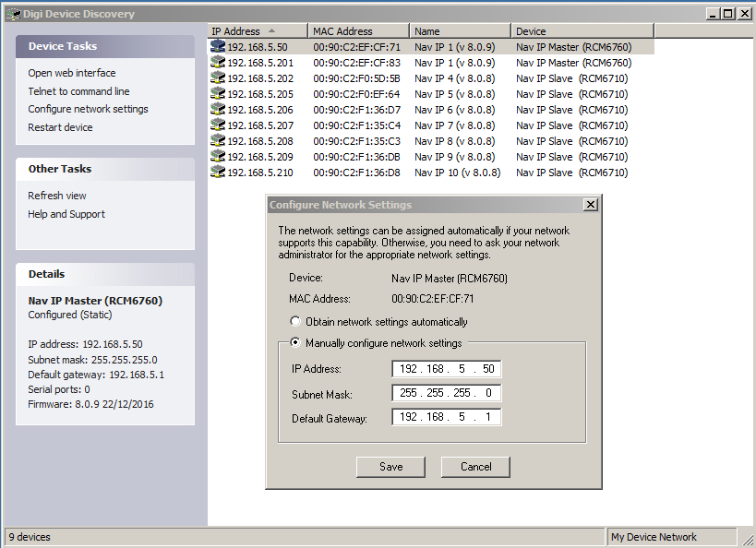The image size is (756, 548).
Task: Click the Serial ports: 0 detail line
Action: (x=59, y=389)
